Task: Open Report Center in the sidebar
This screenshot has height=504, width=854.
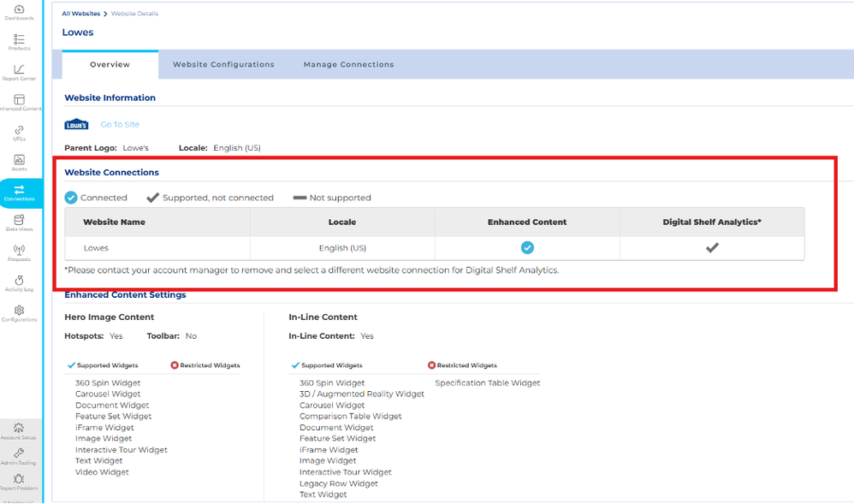Action: (x=19, y=73)
